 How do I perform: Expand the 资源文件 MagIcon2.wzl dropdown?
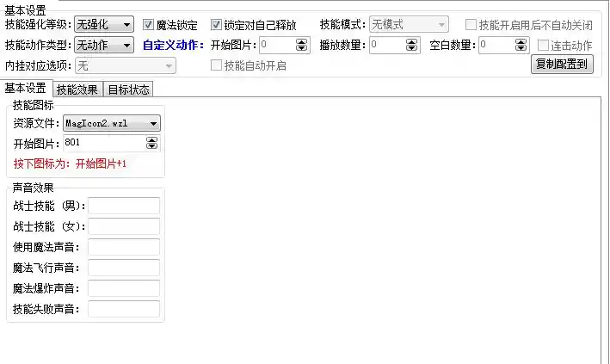[x=112, y=123]
